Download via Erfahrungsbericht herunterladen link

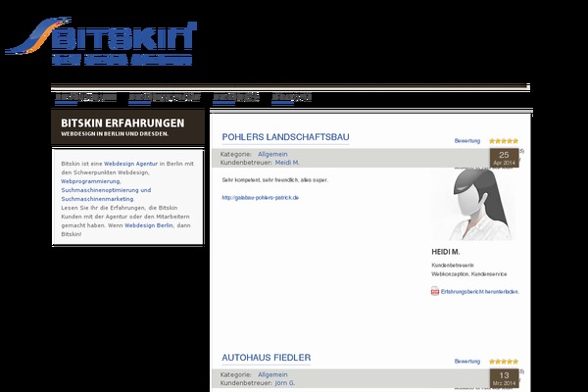480,291
